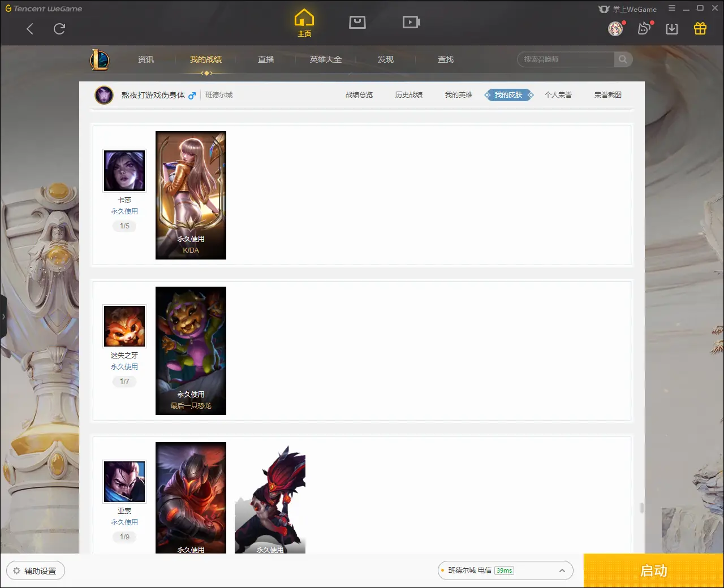724x588 pixels.
Task: Click the 熬夜打游戏伤身体 summoner name
Action: point(153,95)
